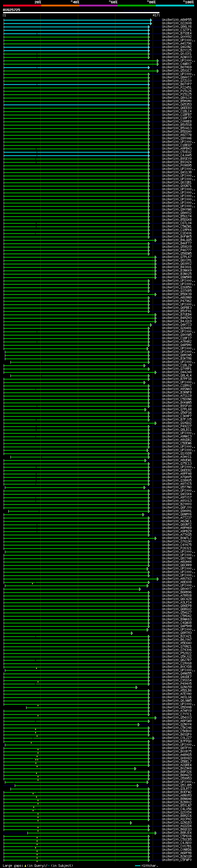197x868 pixels.
Task: Select label UniRef100_C5XEU2
Action: coord(177,152)
